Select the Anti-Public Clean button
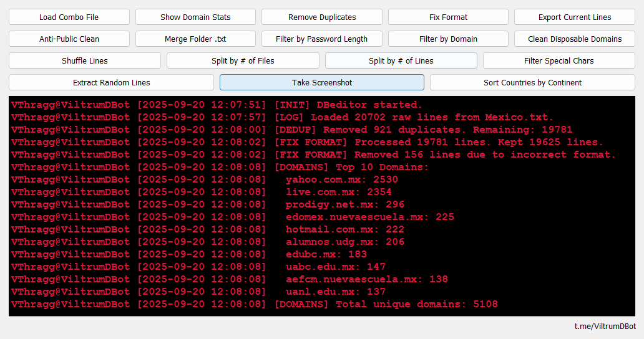The height and width of the screenshot is (339, 644). [69, 39]
